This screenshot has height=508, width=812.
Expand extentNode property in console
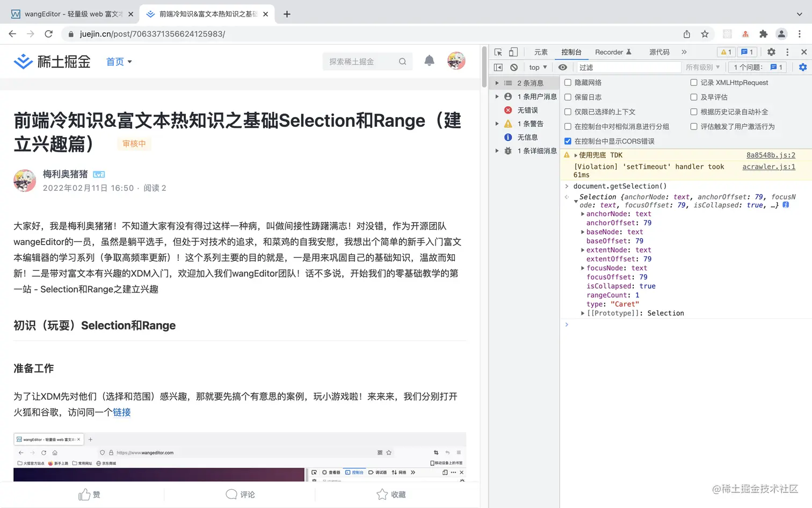[583, 250]
